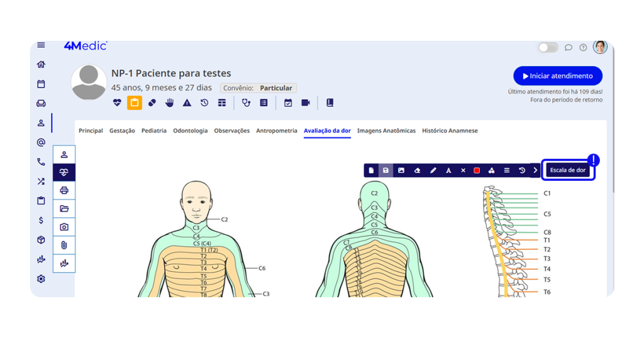Select the eraser tool
The height and width of the screenshot is (338, 644).
pyautogui.click(x=417, y=170)
